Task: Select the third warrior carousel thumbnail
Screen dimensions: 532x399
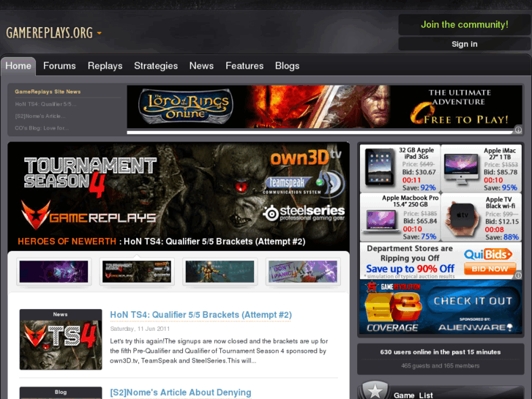Action: 220,272
